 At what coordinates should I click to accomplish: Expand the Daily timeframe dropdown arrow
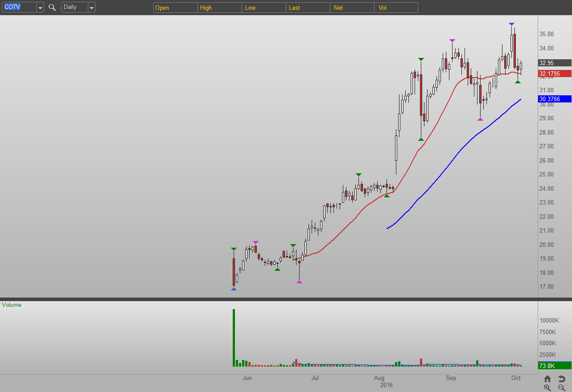click(91, 8)
